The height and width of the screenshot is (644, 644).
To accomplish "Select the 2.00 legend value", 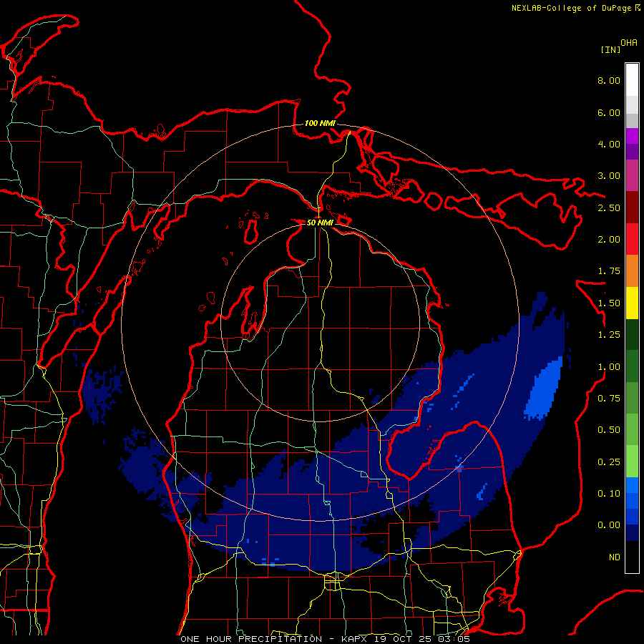I will [609, 240].
